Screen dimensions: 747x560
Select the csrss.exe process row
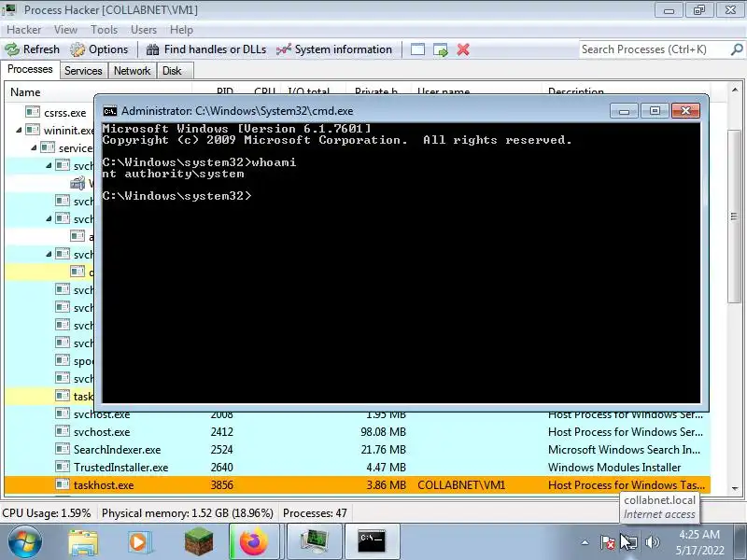[49, 112]
